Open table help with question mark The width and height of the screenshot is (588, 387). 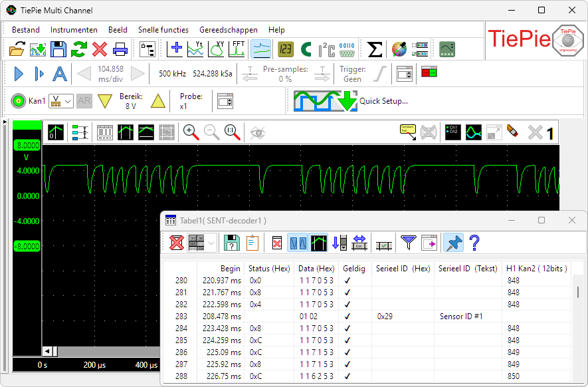474,243
